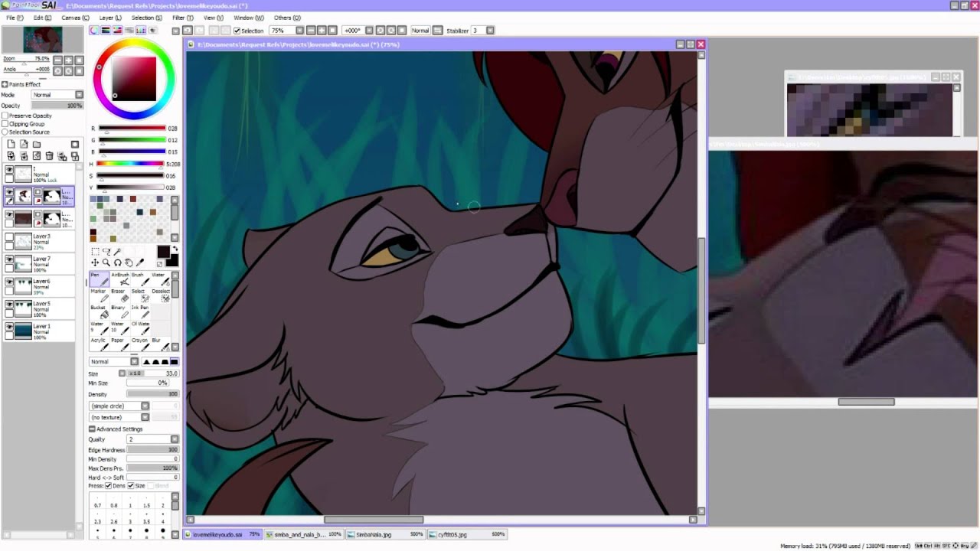Toggle pressure Dens checkbox
Screen dimensions: 980x551
(x=108, y=486)
